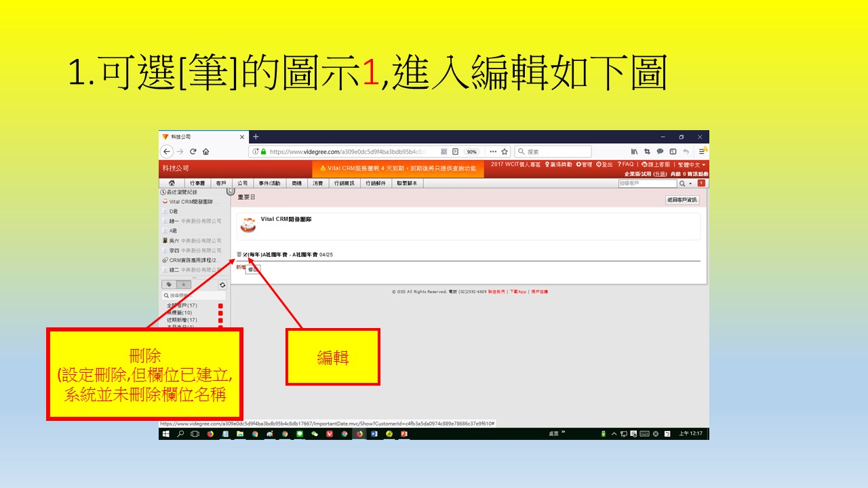
Task: Click the 返回客戶資訊 button
Action: [x=682, y=200]
